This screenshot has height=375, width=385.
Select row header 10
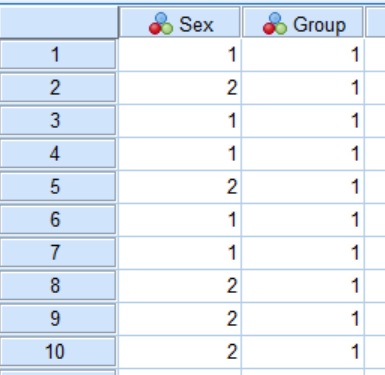click(58, 351)
